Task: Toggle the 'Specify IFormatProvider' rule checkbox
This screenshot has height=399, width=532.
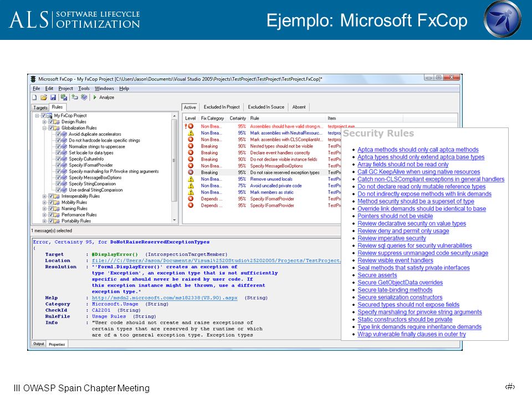Action: [58, 165]
